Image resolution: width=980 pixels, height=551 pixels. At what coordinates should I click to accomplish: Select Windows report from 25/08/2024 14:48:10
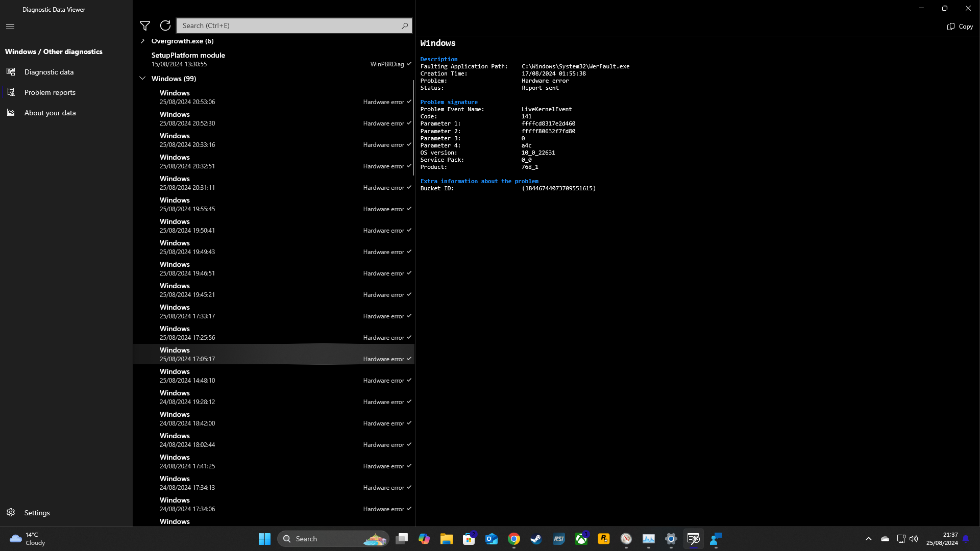point(274,375)
